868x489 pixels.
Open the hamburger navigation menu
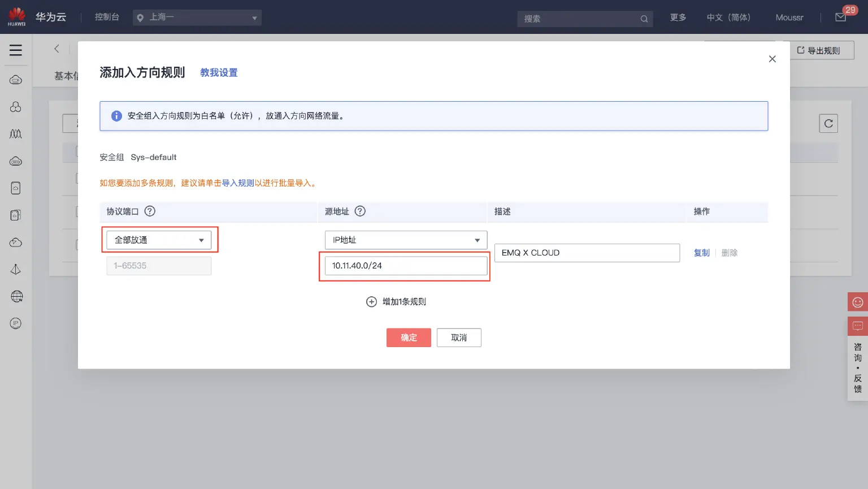pos(16,50)
